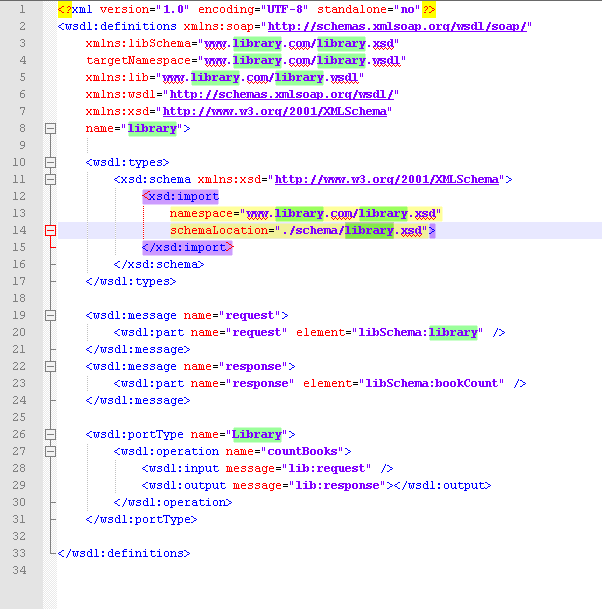This screenshot has height=609, width=602.
Task: Click the highlighted 'Library' portType name
Action: pos(257,435)
